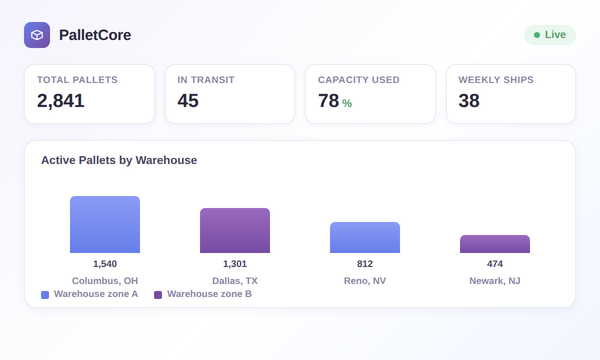Click the WEEKLY SHIPS label
This screenshot has width=600, height=360.
(496, 80)
